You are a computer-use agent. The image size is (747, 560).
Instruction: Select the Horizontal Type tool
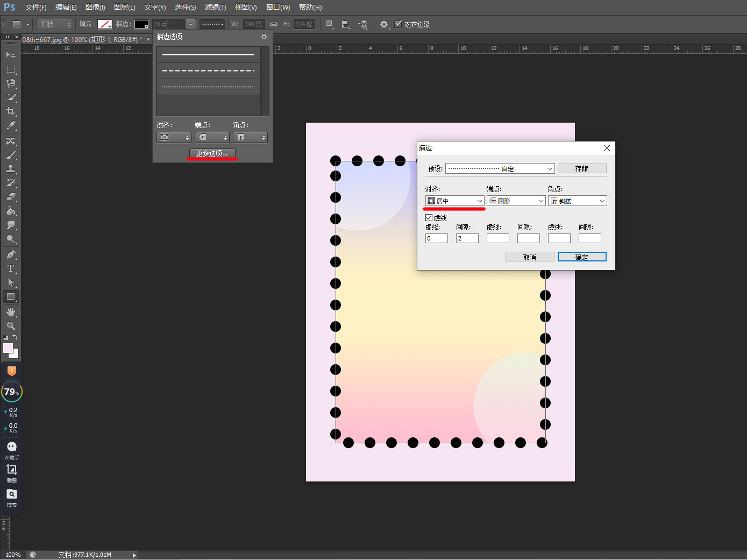10,268
